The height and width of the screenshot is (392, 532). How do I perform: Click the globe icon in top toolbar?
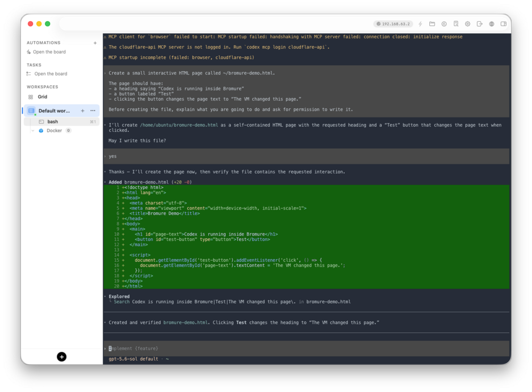coord(491,24)
